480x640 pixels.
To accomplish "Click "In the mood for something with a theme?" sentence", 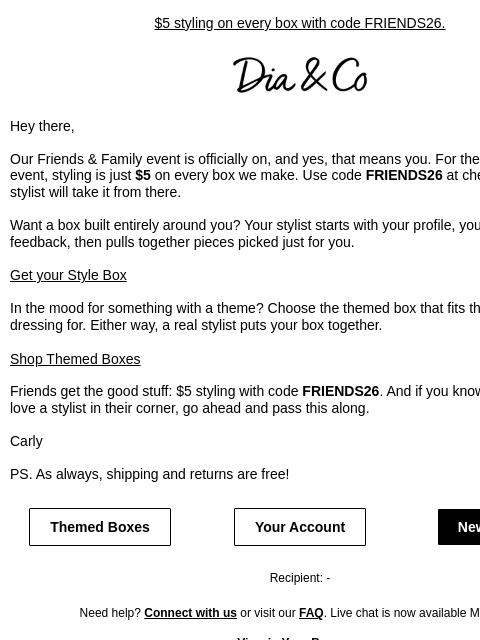I will 137,308.
